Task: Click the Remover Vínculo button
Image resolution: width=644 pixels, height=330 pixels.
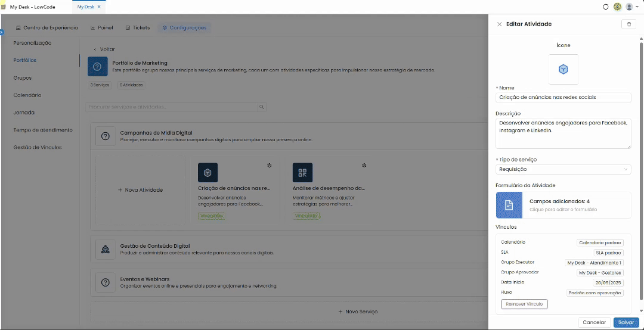Action: pos(524,304)
